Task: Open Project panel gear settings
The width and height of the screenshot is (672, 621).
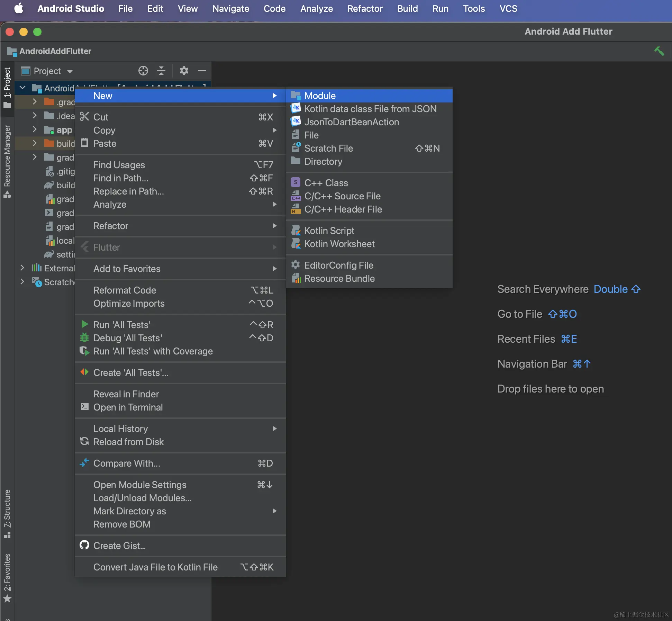Action: pyautogui.click(x=184, y=71)
